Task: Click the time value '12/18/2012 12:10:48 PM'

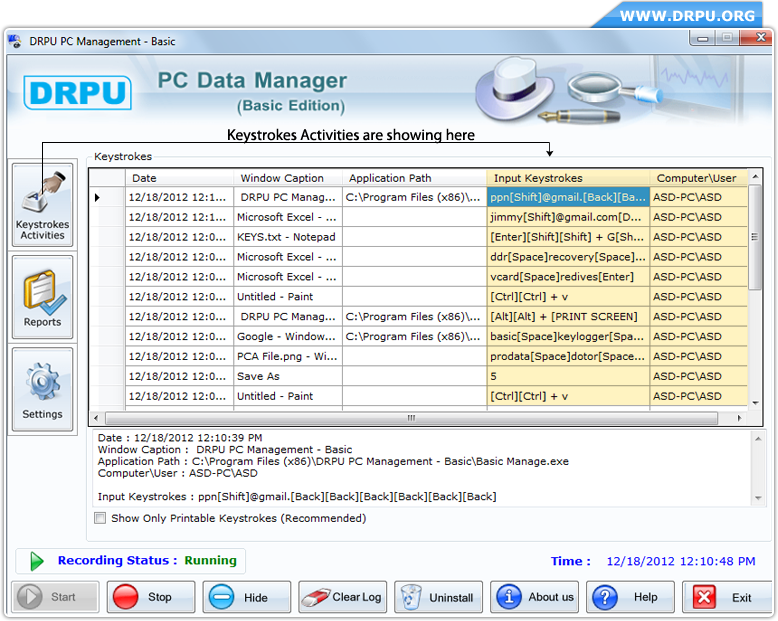Action: tap(681, 561)
